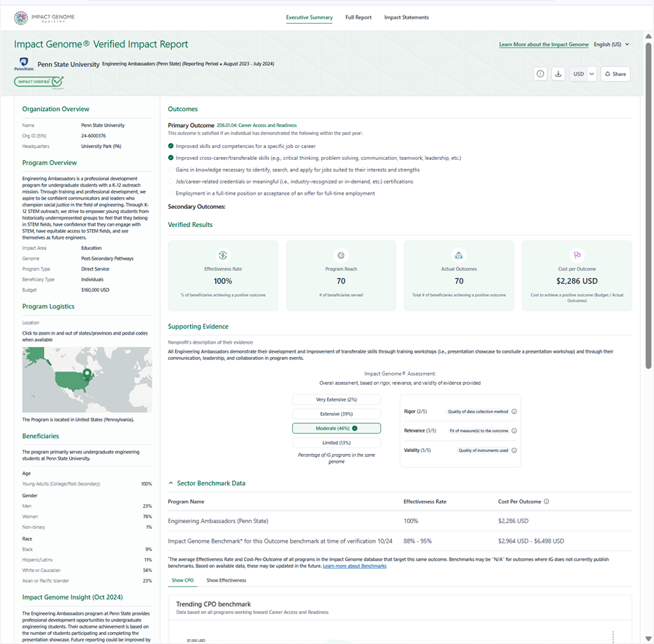Screen dimensions: 654x644
Task: Click the page vertical scrollbar thumb
Action: click(x=648, y=204)
